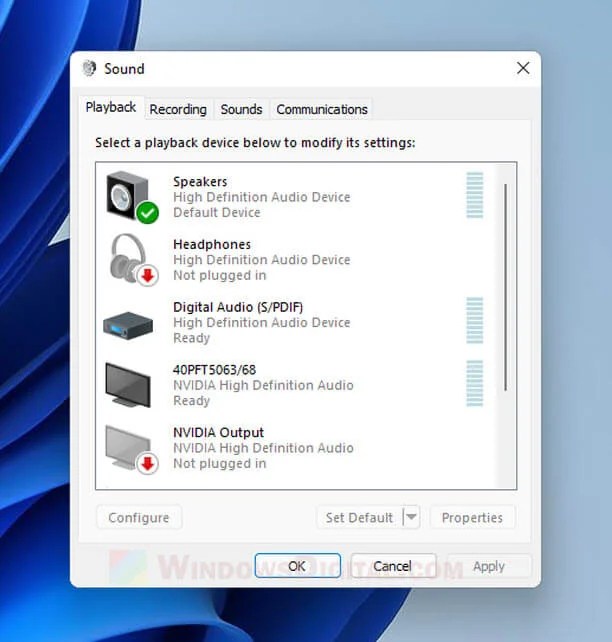The height and width of the screenshot is (642, 612).
Task: Click the 40PFT5063/68 monitor icon
Action: 128,385
